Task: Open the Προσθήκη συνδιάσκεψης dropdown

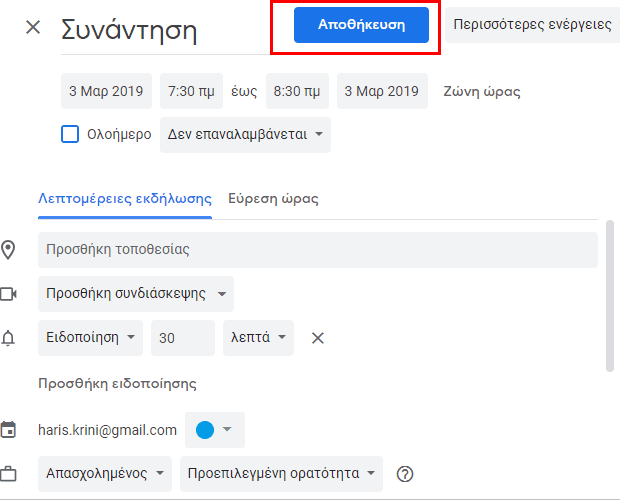Action: (136, 294)
